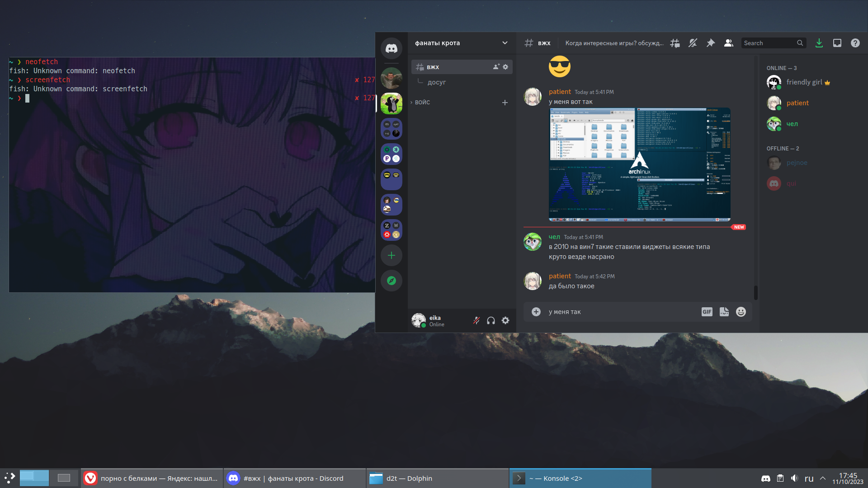Click the Help question mark icon
The image size is (868, 488).
click(855, 43)
